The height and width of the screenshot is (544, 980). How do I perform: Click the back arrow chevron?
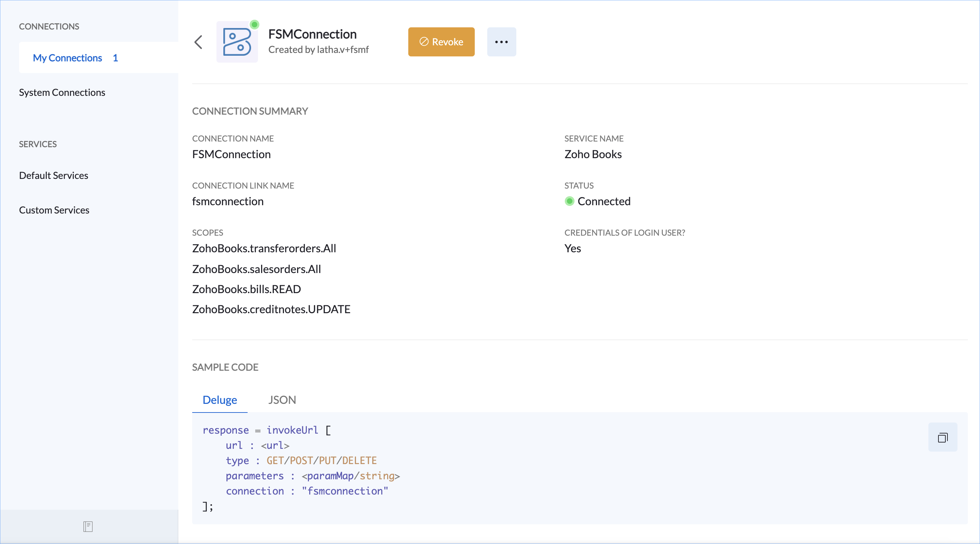pos(198,42)
